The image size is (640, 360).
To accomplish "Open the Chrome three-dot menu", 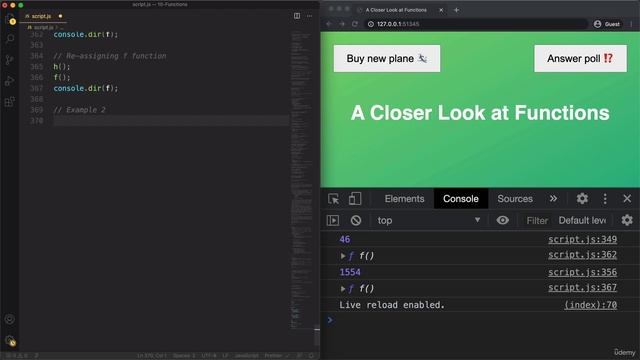I will [631, 24].
